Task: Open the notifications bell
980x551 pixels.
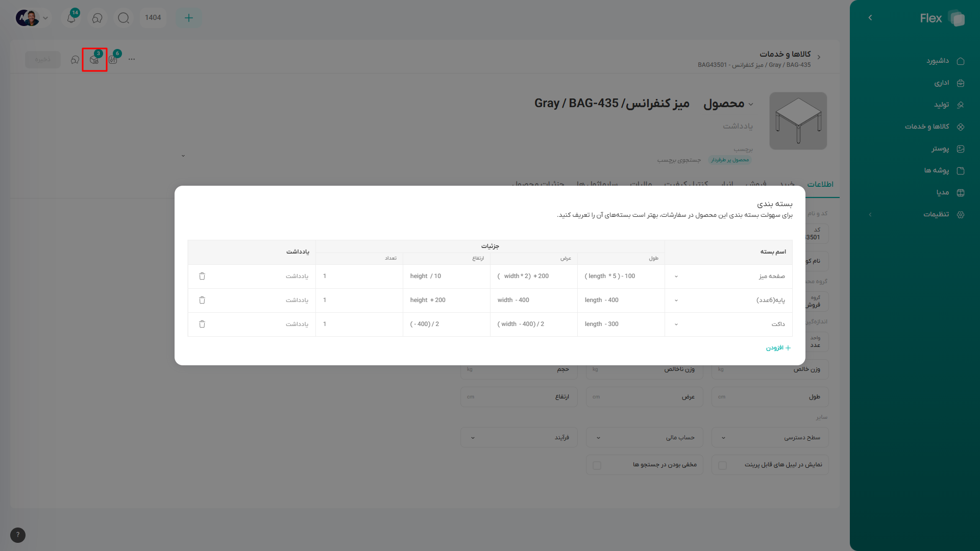Action: [71, 18]
